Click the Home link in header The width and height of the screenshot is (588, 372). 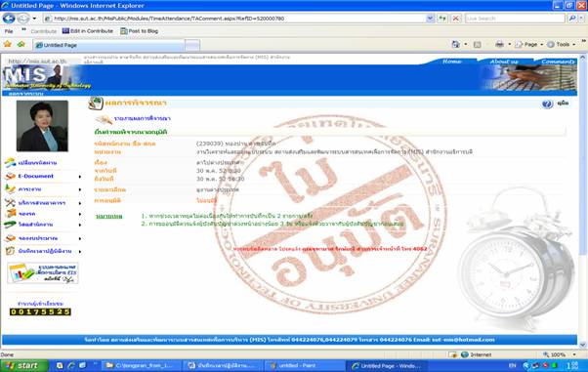coord(452,62)
